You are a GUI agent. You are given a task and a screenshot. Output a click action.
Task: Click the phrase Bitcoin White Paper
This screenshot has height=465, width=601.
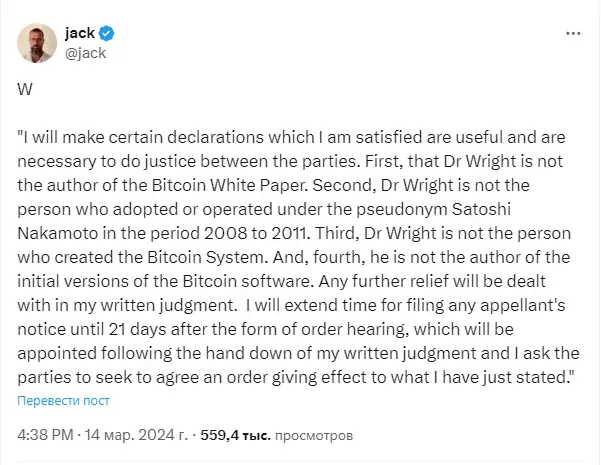[x=230, y=185]
